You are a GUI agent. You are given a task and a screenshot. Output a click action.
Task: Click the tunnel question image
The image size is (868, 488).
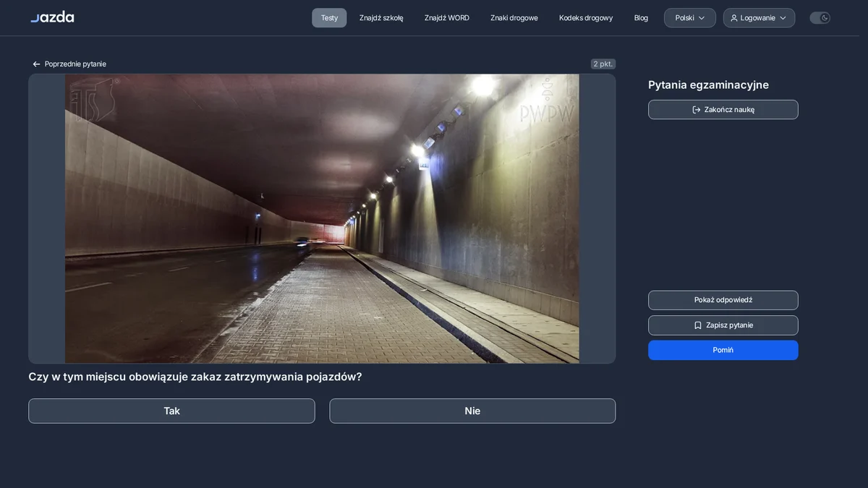click(322, 218)
